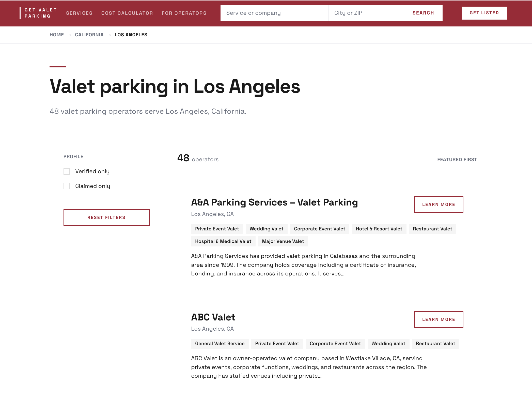Select A&A's Corporate Event Valet tag
This screenshot has height=412, width=532.
pyautogui.click(x=320, y=229)
